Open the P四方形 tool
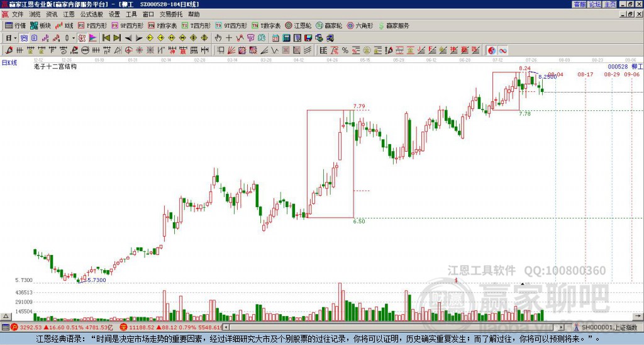 click(92, 25)
